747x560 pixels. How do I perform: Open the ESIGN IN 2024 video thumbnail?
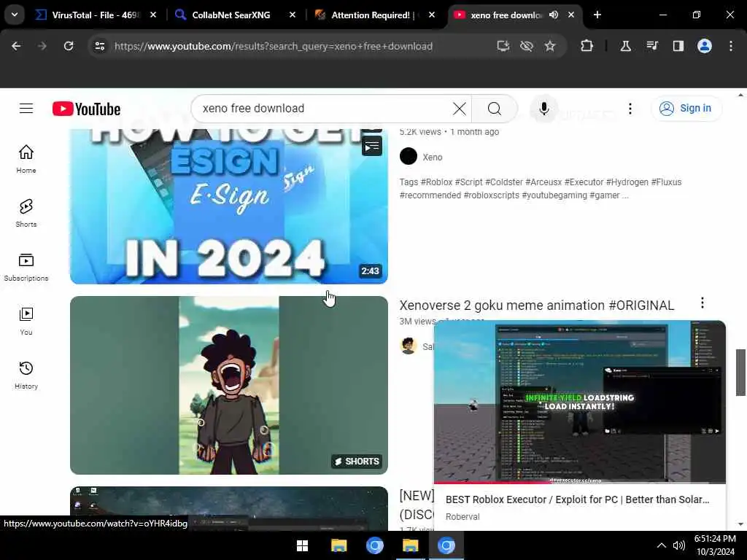228,206
